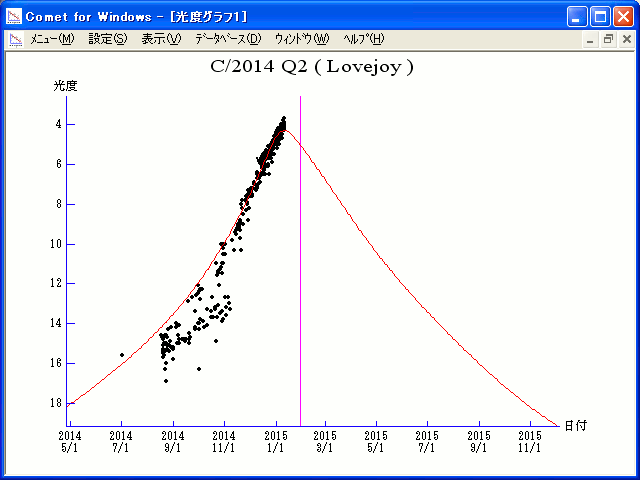The height and width of the screenshot is (480, 640).
Task: Click the 光度 magnitude axis label
Action: [x=66, y=86]
